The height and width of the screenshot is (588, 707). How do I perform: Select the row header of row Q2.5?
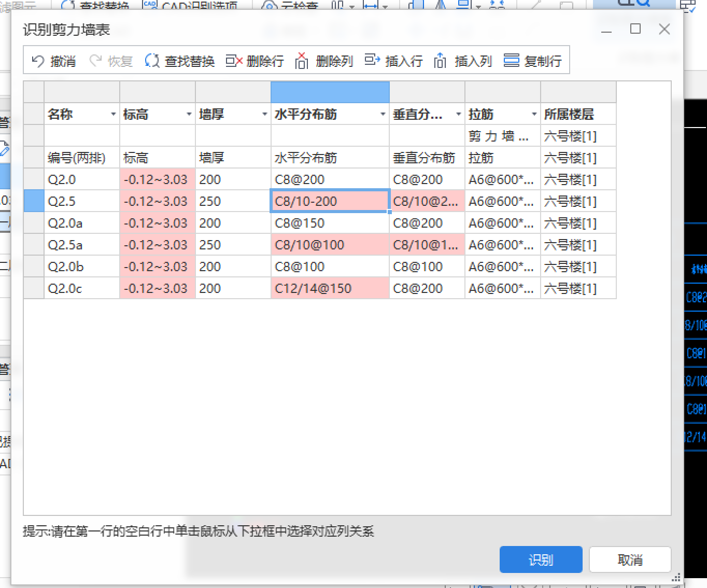point(34,201)
